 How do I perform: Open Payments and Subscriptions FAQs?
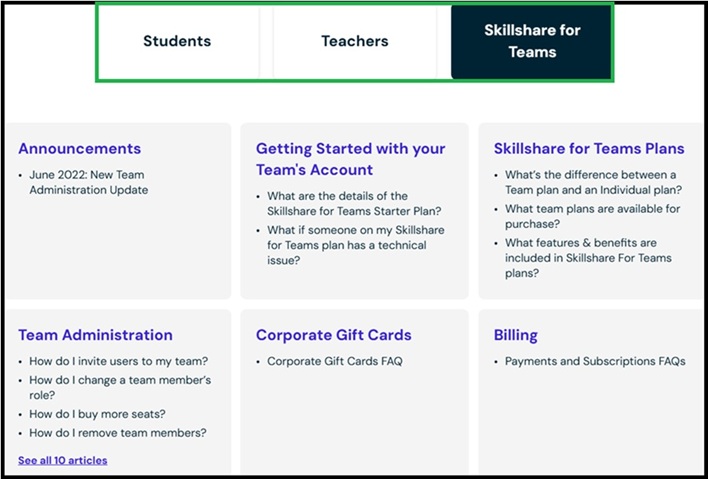595,362
